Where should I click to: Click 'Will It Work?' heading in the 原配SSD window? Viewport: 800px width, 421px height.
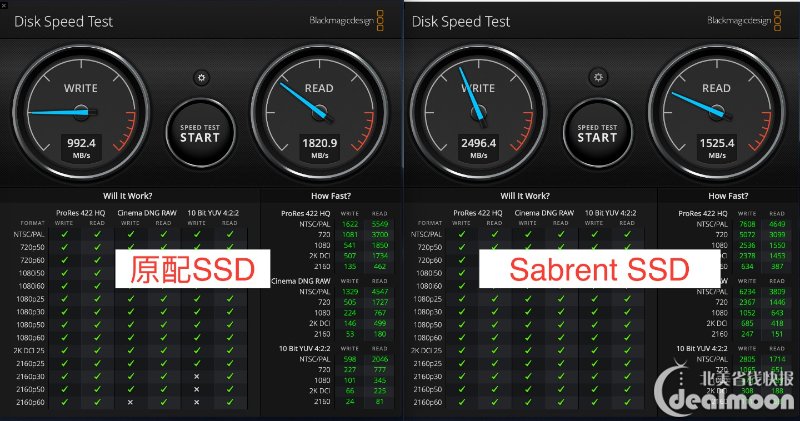(x=128, y=196)
